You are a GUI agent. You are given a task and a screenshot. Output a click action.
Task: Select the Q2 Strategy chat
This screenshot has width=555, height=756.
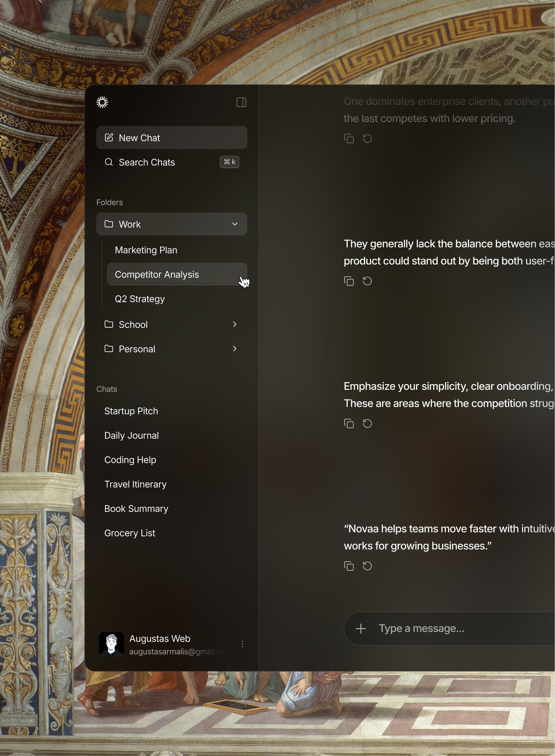pos(140,299)
